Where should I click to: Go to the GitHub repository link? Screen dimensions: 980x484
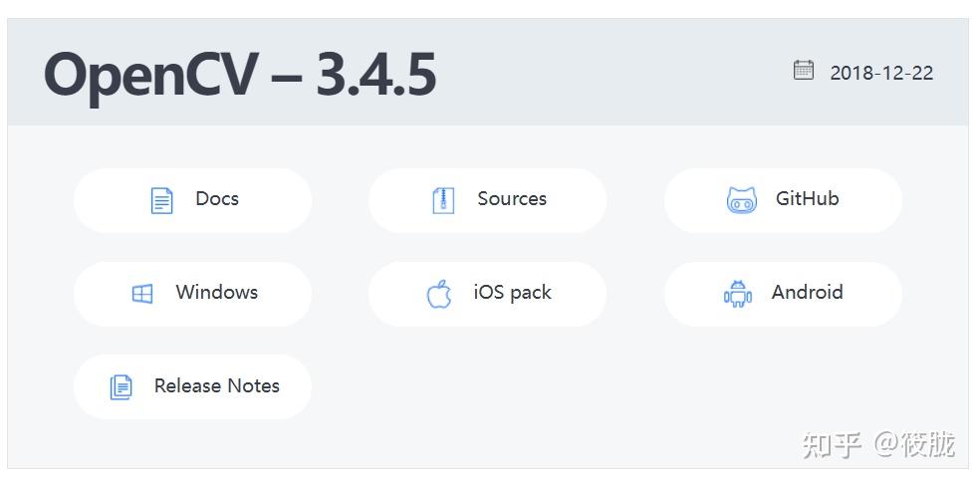click(x=783, y=201)
